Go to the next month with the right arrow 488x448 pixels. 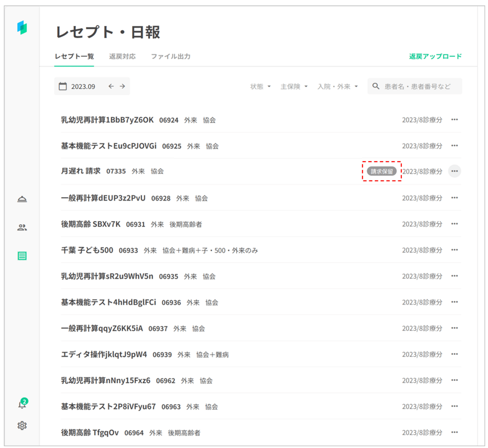pyautogui.click(x=122, y=86)
